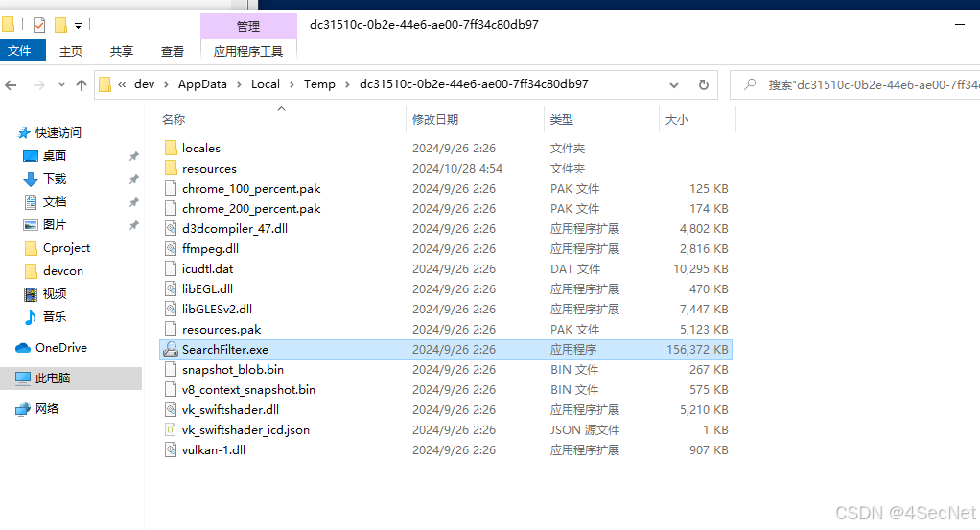Image resolution: width=980 pixels, height=530 pixels.
Task: Switch to the 共享 Share ribbon tab
Action: click(x=121, y=51)
